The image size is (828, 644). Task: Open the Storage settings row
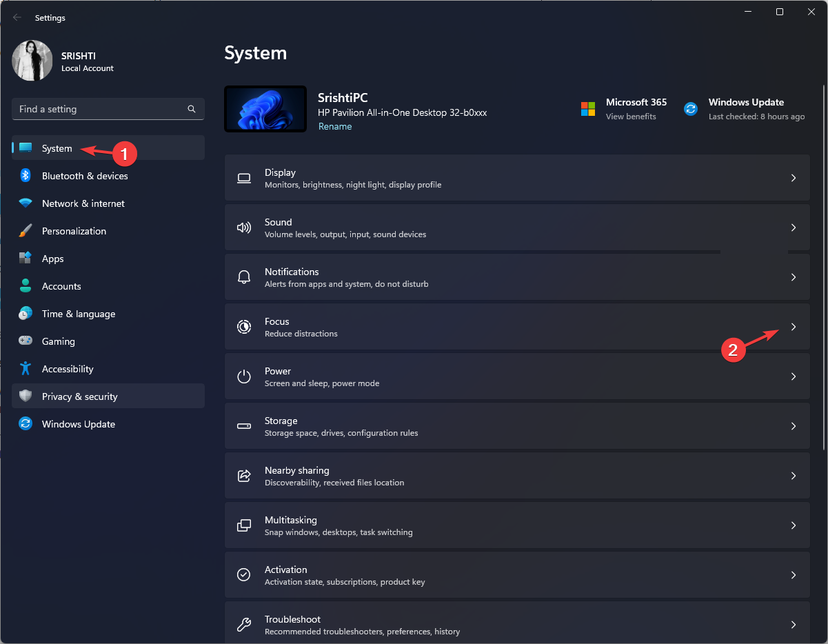pos(517,426)
